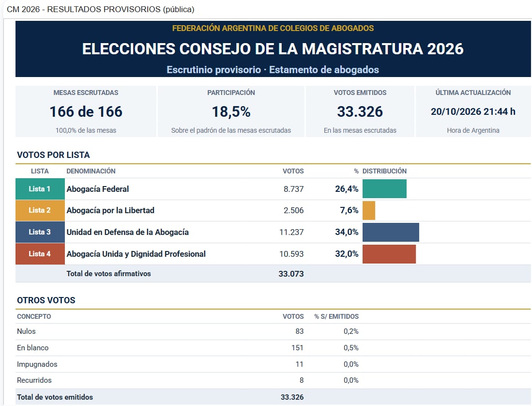The image size is (532, 406).
Task: Click the '11' impugnados vote count
Action: pos(300,364)
